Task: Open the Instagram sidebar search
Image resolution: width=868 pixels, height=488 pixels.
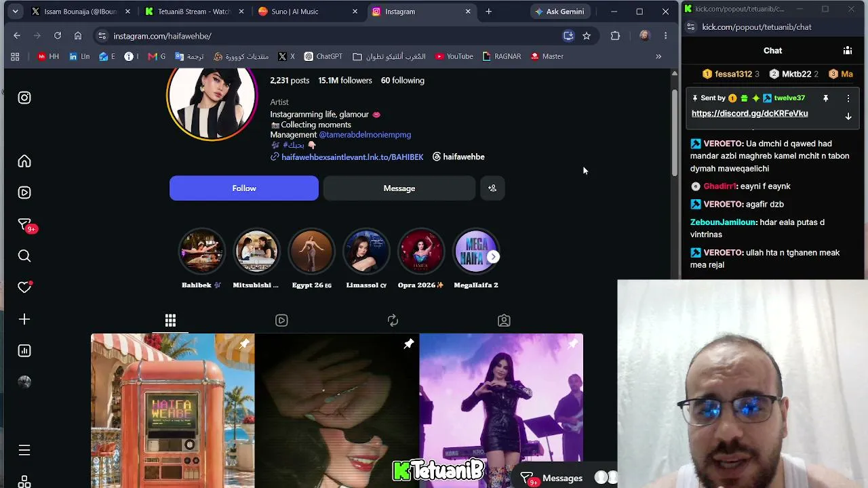Action: click(24, 256)
